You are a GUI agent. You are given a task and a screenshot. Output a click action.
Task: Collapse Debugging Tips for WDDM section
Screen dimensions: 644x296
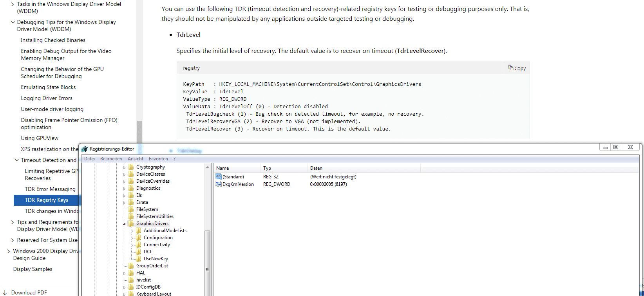point(13,22)
